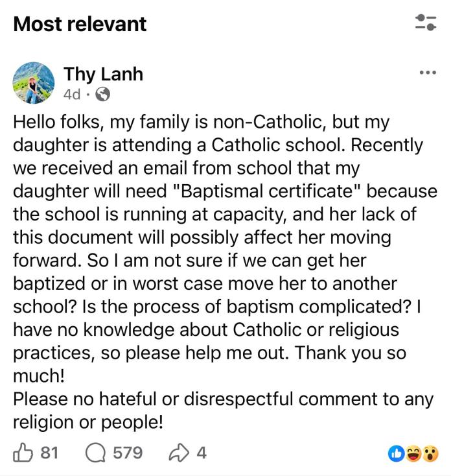Click the "Please no hateful" closing sentence
This screenshot has width=451, height=476.
97,398
